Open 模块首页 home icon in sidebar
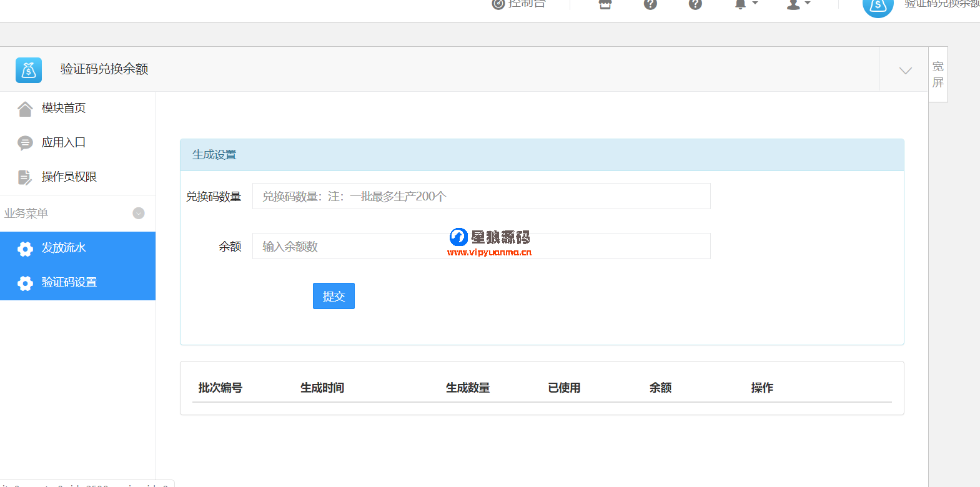Viewport: 980px width, 487px height. point(25,109)
